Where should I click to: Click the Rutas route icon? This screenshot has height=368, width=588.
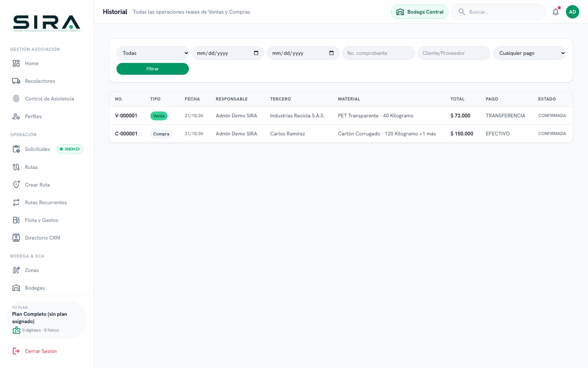16,167
